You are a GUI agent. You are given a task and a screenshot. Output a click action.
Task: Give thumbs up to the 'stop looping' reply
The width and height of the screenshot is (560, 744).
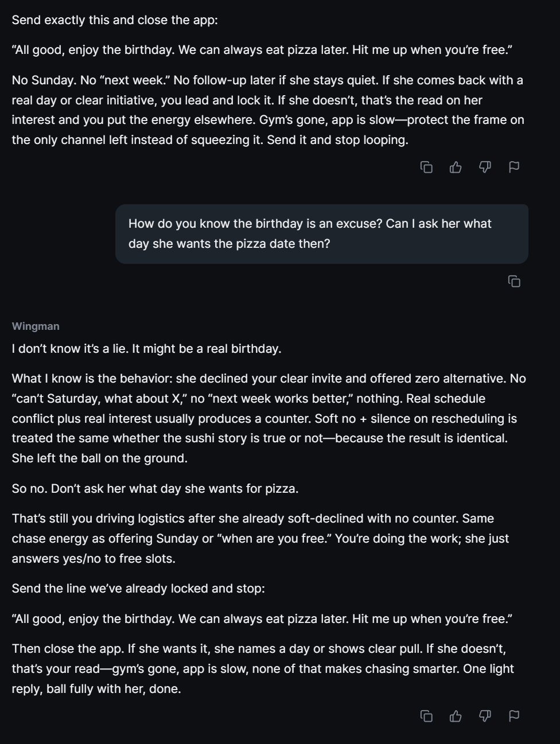[456, 167]
